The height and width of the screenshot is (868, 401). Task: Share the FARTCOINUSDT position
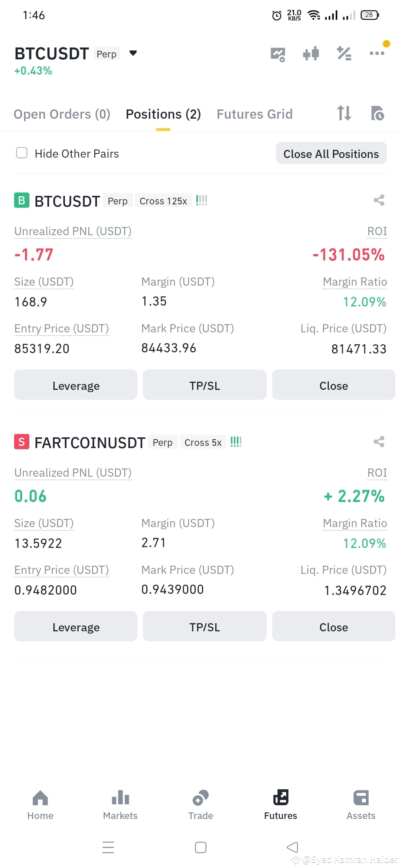379,442
